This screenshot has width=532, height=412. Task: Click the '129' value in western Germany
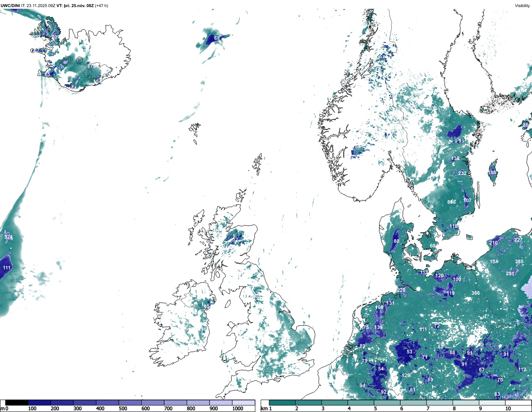tap(406, 375)
